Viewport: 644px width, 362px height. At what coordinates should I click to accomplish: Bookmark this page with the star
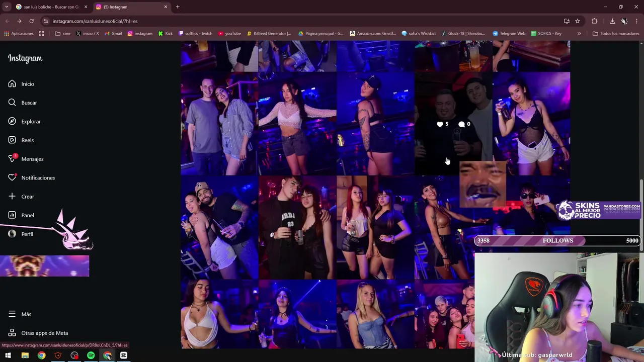pos(578,21)
